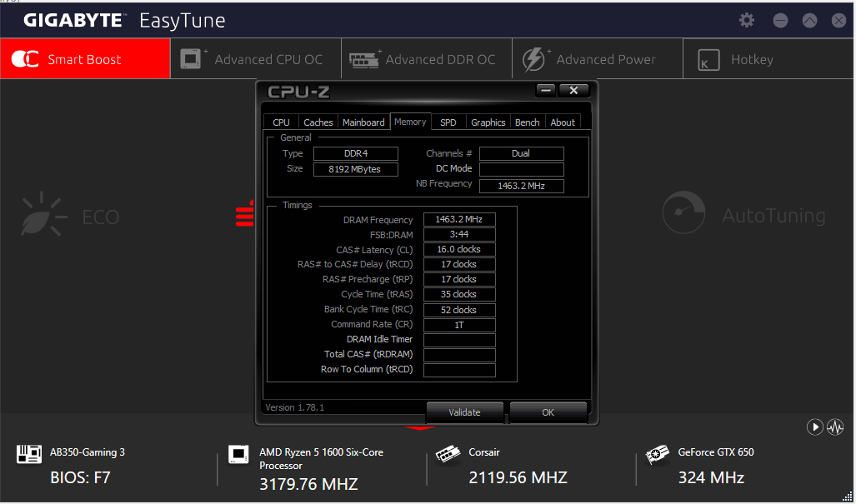Click the Corsair memory name
Screen dimensions: 856x504
[x=484, y=452]
